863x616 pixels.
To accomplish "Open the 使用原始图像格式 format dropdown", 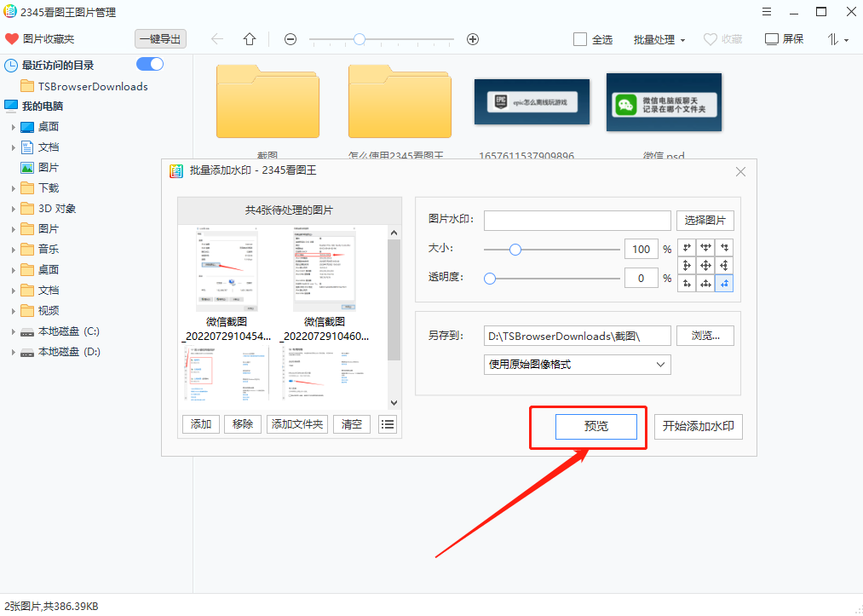I will tap(660, 364).
